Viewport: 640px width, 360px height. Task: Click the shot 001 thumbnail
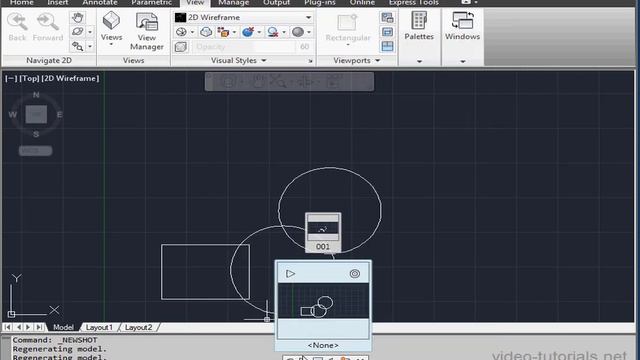323,232
